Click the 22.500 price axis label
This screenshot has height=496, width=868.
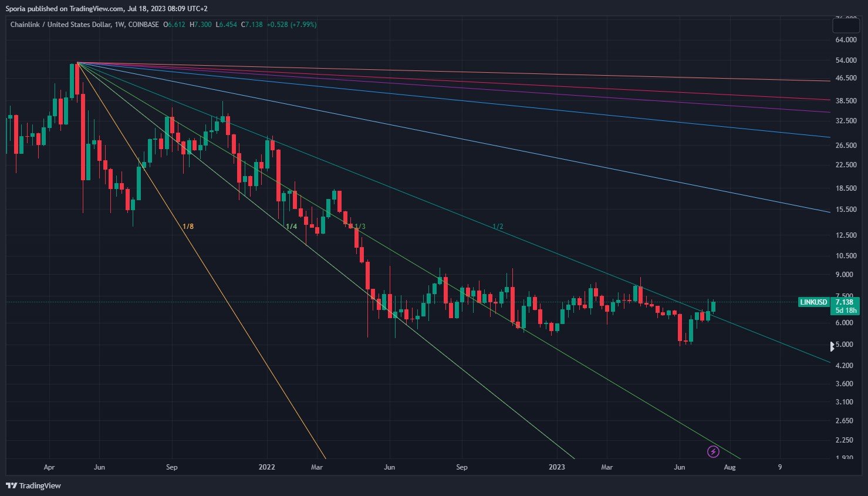pyautogui.click(x=846, y=165)
